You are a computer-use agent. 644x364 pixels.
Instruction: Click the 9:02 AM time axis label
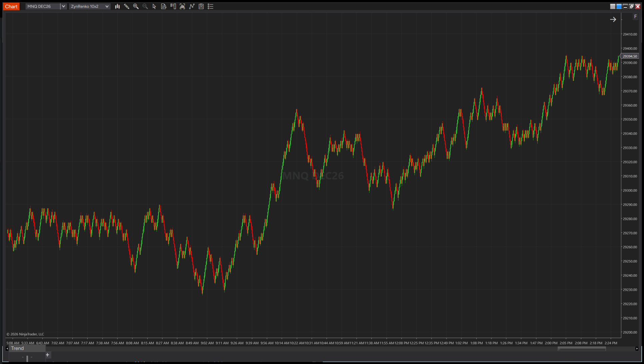pos(207,343)
